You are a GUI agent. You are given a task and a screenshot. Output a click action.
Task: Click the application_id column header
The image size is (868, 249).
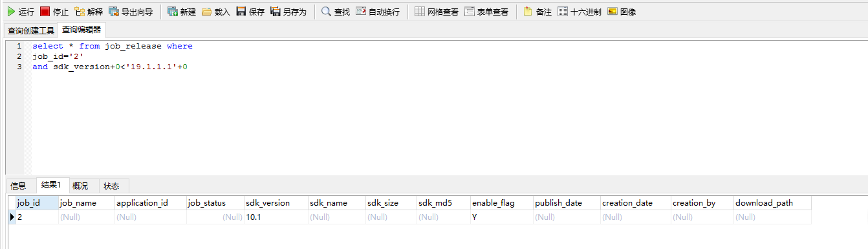tap(150, 203)
